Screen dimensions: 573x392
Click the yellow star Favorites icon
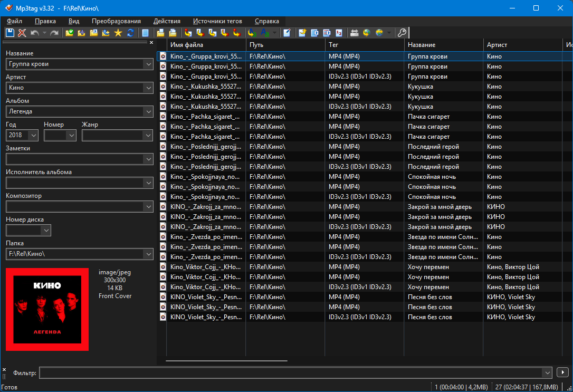point(118,33)
